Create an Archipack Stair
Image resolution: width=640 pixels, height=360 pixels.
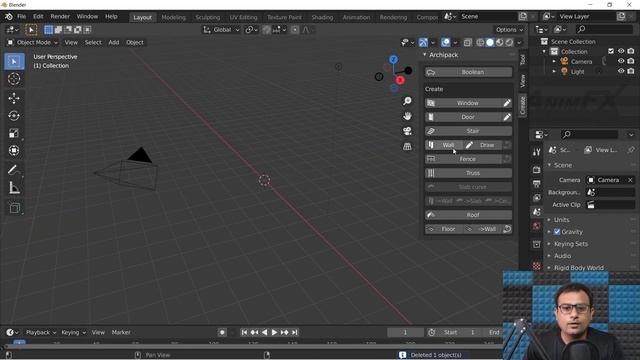tap(468, 131)
